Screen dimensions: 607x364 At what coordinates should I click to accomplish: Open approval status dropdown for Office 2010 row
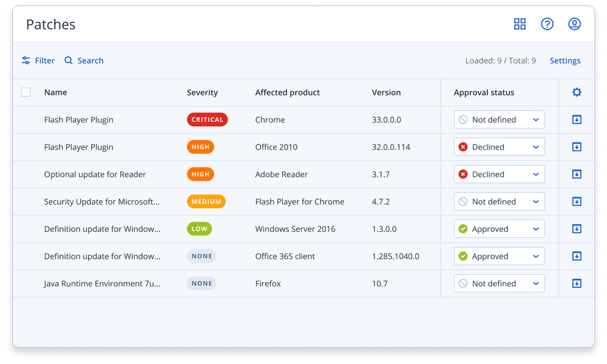[499, 147]
